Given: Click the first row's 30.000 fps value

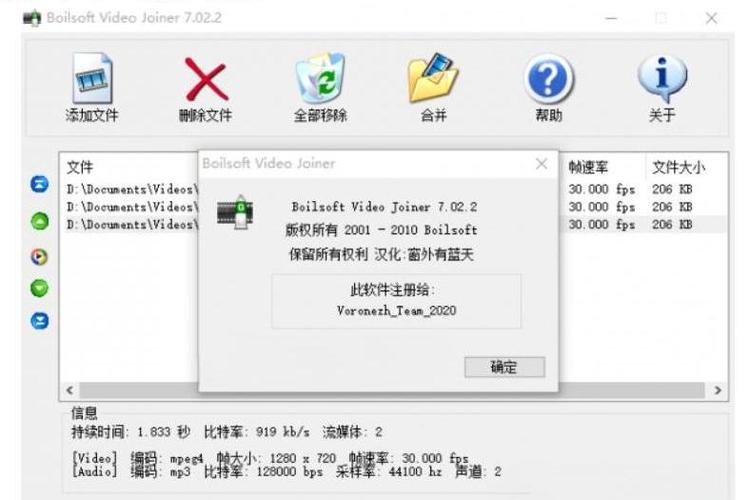Looking at the screenshot, I should (602, 189).
